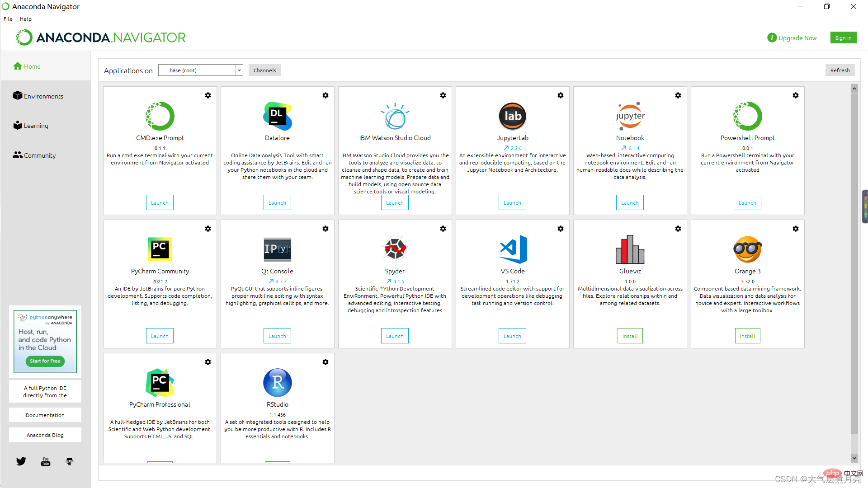Open the YouTube icon in sidebar

tap(46, 461)
